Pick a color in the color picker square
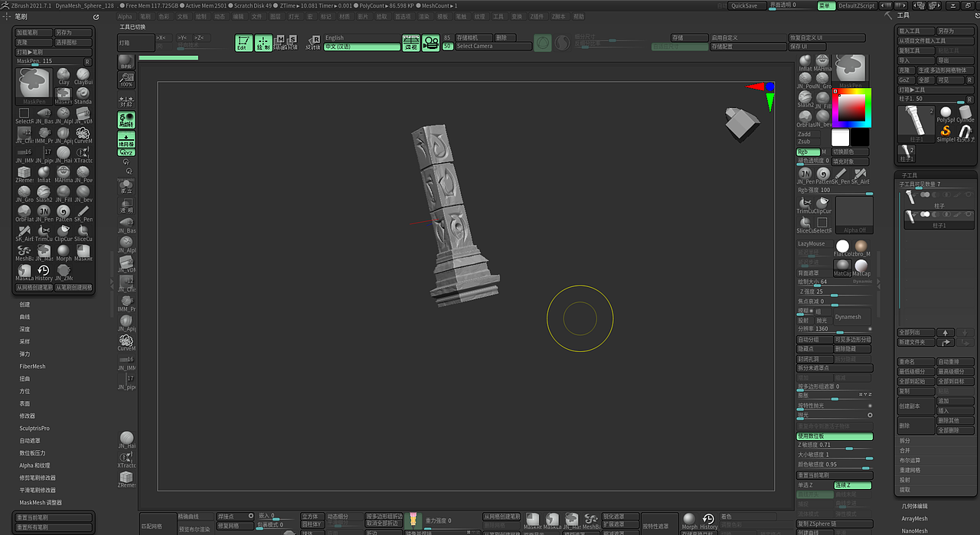Image resolution: width=980 pixels, height=535 pixels. [x=851, y=108]
